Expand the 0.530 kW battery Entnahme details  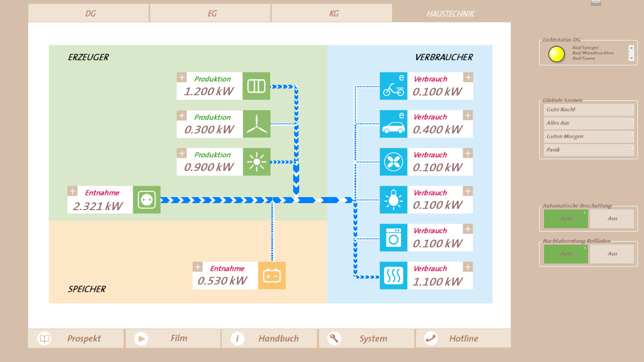[x=198, y=267]
